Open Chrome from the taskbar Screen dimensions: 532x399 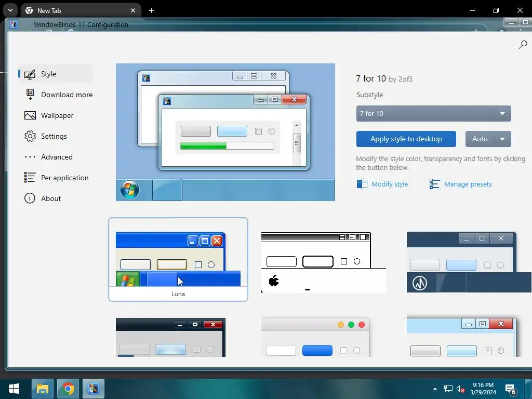point(68,389)
